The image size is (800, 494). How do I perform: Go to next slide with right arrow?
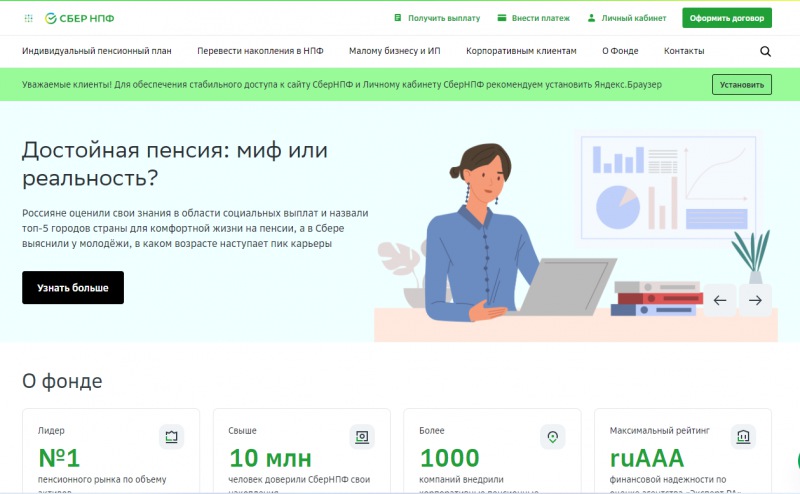pyautogui.click(x=755, y=300)
